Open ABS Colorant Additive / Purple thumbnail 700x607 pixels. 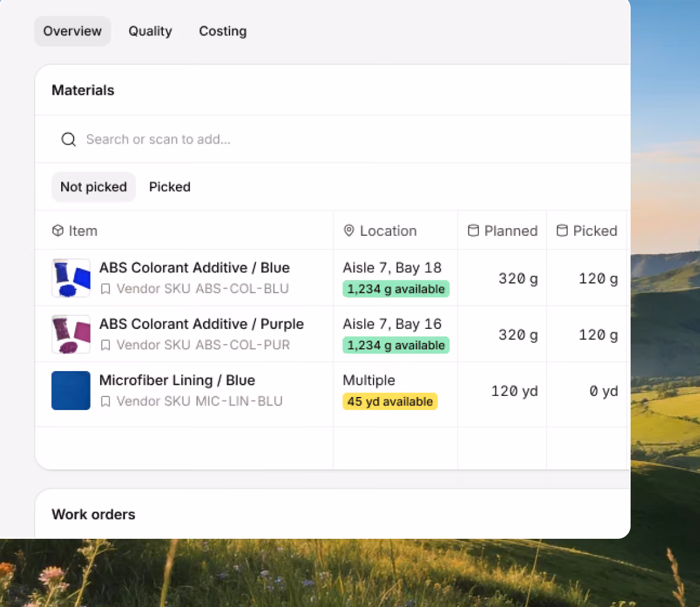[x=71, y=334]
